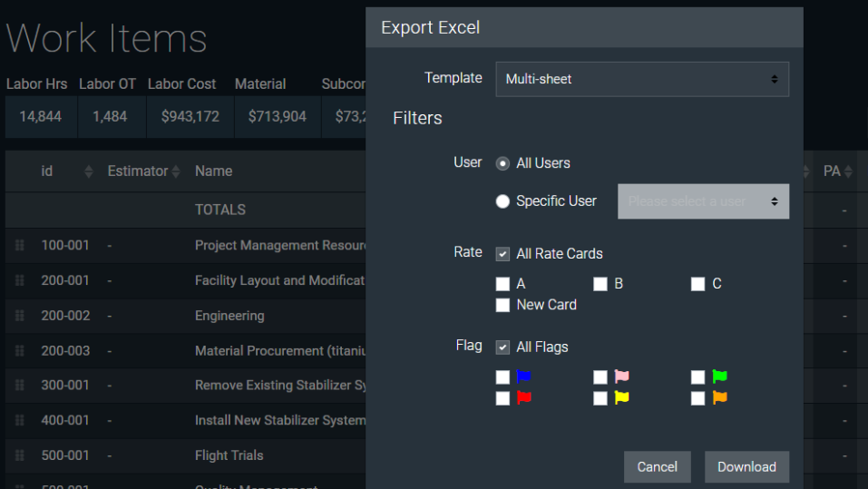Grab drag handle of row 100-001

click(19, 245)
